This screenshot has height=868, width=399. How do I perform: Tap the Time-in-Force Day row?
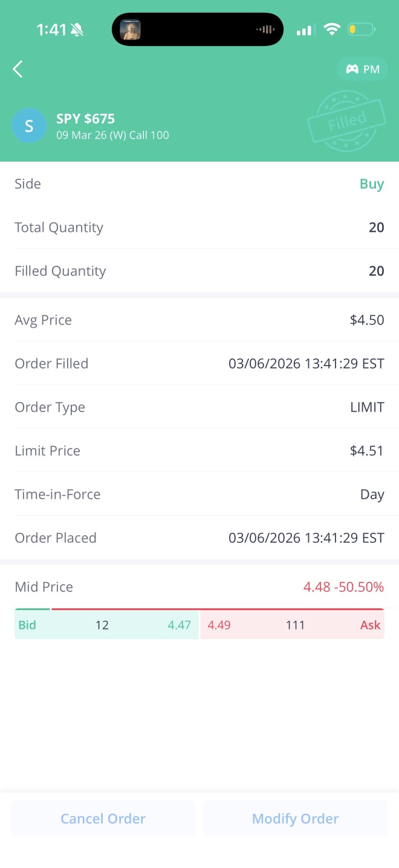[199, 494]
